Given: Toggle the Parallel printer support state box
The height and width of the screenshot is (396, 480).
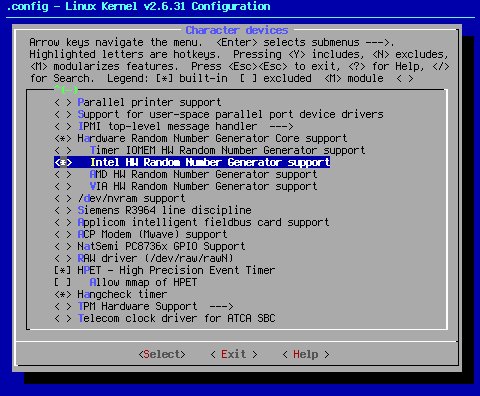Looking at the screenshot, I should click(63, 102).
